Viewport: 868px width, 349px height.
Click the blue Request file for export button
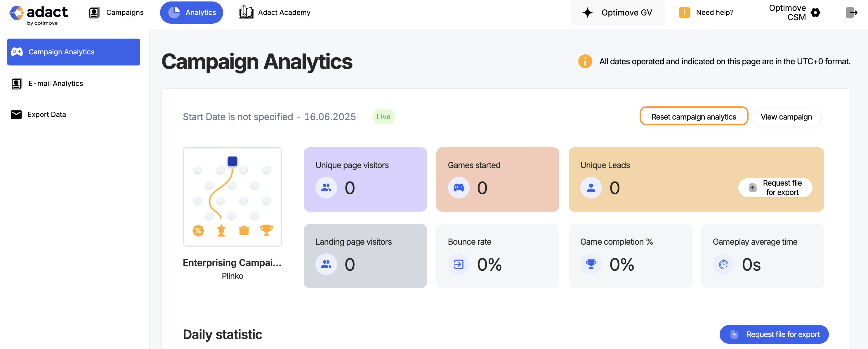coord(774,334)
